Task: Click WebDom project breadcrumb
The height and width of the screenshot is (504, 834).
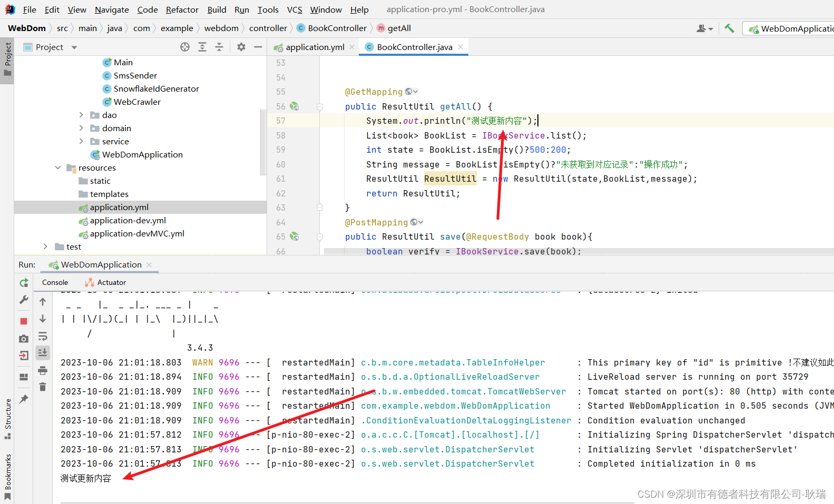Action: [x=27, y=28]
